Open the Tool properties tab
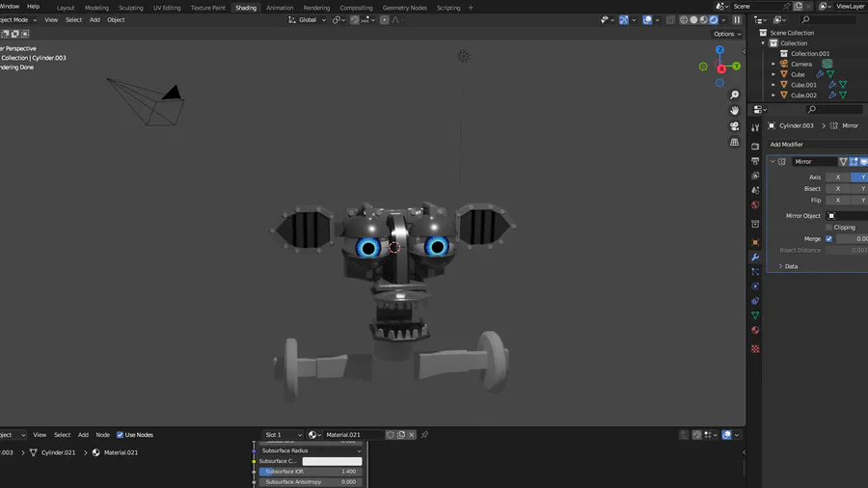 pyautogui.click(x=755, y=128)
